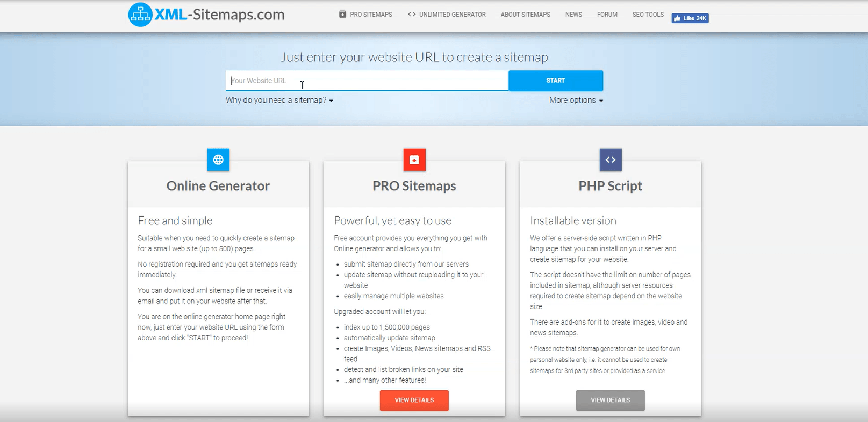Viewport: 868px width, 422px height.
Task: Open the SEO TOOLS nav link
Action: (x=648, y=15)
